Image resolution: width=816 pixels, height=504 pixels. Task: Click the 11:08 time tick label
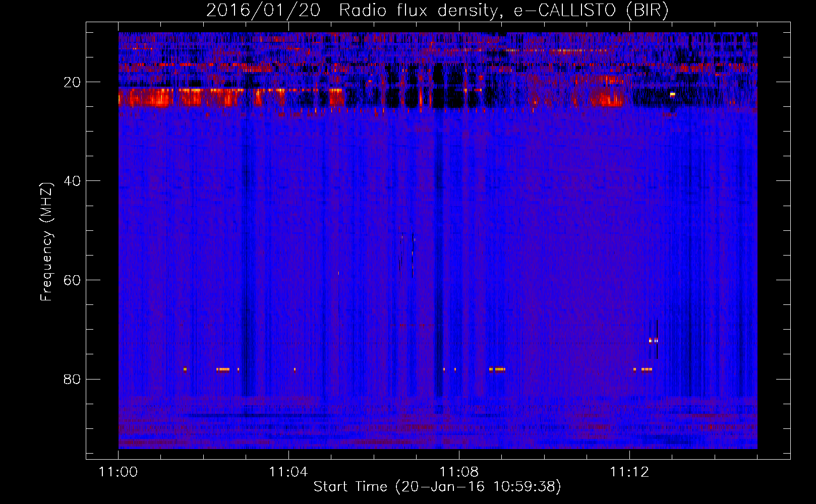point(459,472)
